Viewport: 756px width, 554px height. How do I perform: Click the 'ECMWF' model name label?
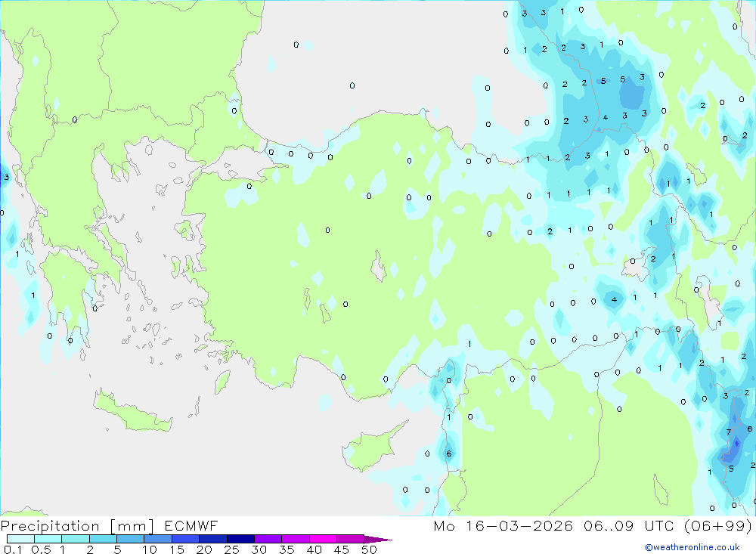pyautogui.click(x=191, y=525)
